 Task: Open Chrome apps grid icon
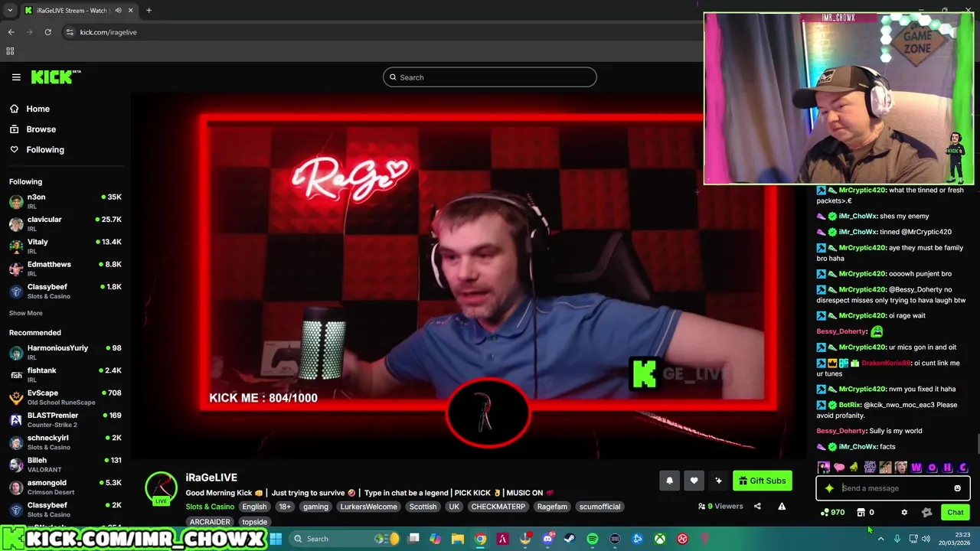10,51
